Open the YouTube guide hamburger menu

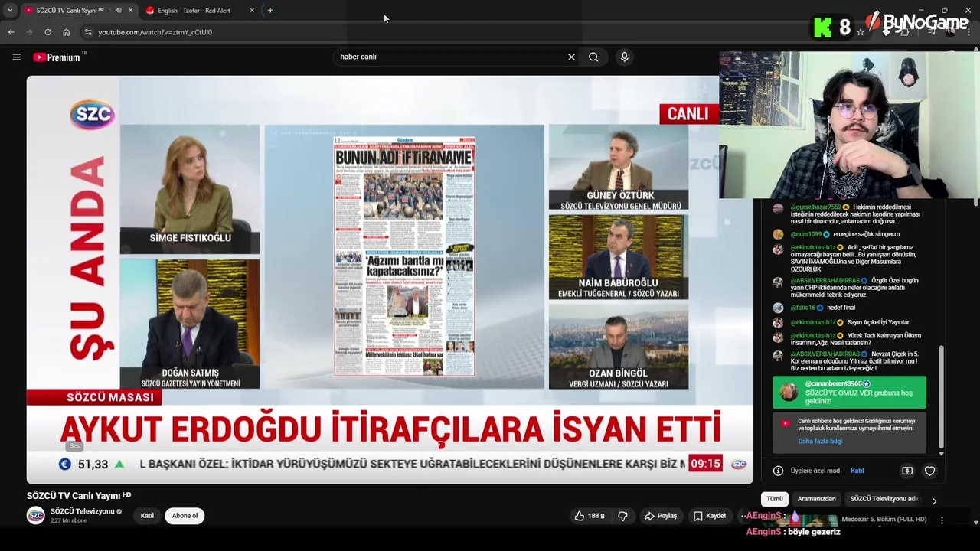click(x=16, y=57)
